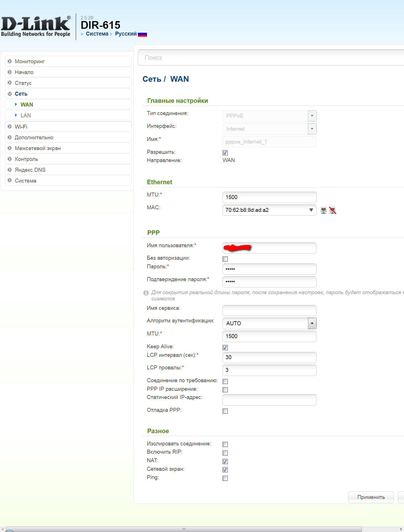Viewport: 404px width, 532px height.
Task: Open the MAC address dropdown
Action: click(311, 210)
